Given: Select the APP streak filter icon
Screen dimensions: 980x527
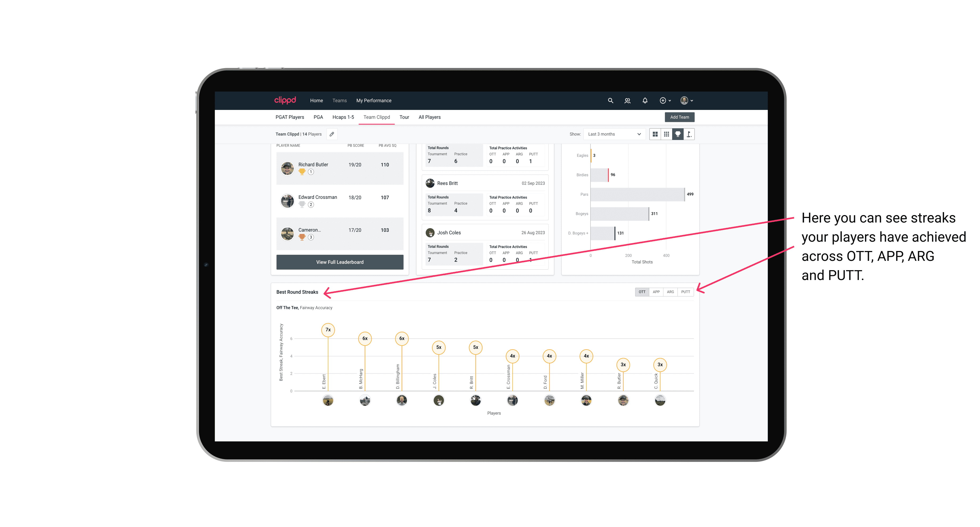Looking at the screenshot, I should click(x=655, y=291).
